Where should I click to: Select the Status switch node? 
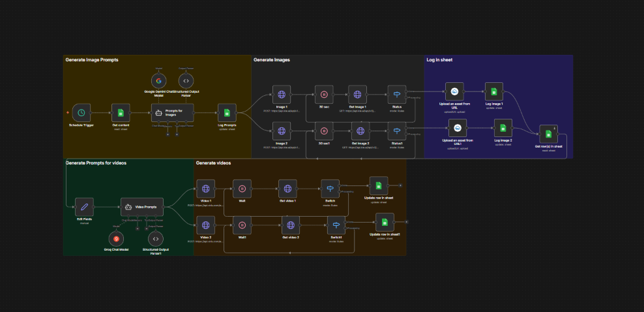point(397,95)
